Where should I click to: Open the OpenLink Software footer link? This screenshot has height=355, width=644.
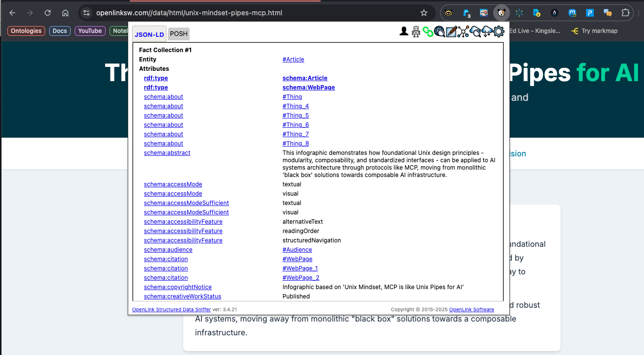(472, 309)
